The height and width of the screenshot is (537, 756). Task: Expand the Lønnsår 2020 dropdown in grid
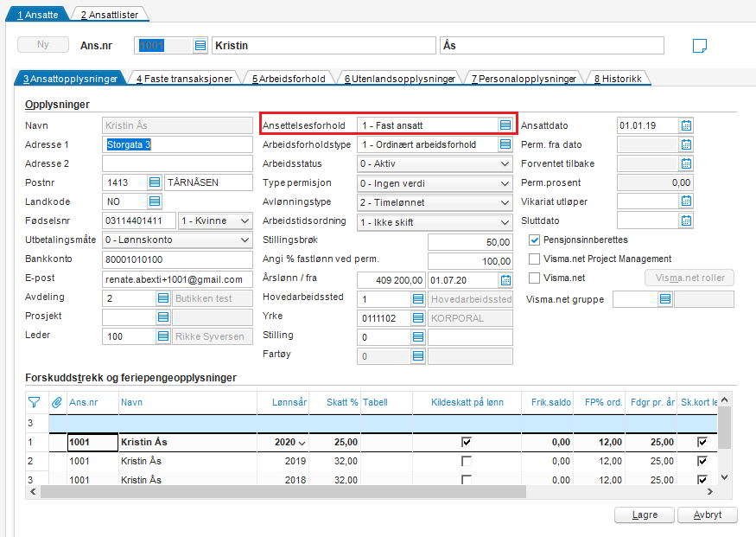coord(302,443)
